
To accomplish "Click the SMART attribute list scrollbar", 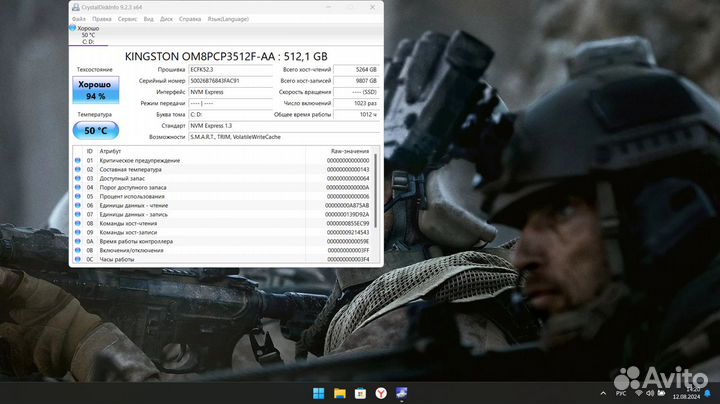I will 376,191.
